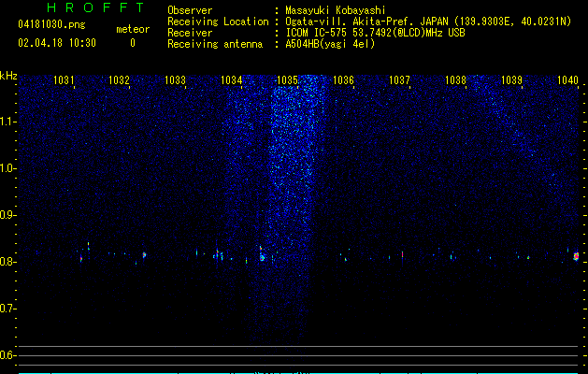588x374 pixels.
Task: Click the 0.6 kHz frequency label
Action: pyautogui.click(x=7, y=355)
